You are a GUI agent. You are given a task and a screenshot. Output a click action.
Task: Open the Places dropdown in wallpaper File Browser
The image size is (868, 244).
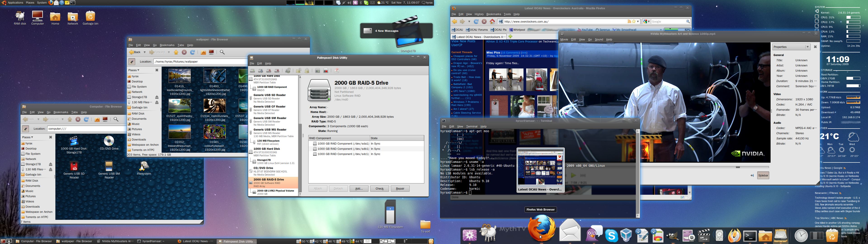[x=134, y=70]
